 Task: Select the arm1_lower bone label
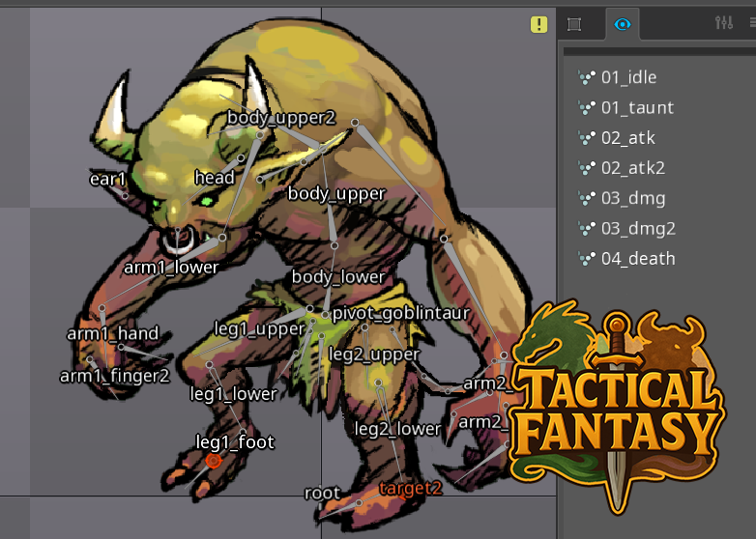tap(171, 268)
